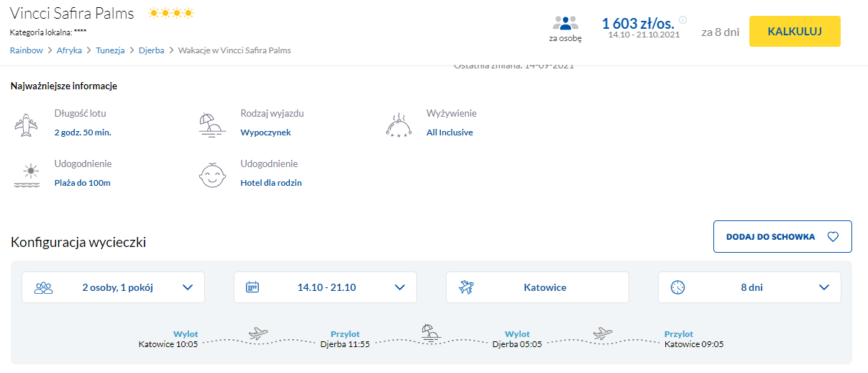Click the price info icon beside 1 603 zł
The width and height of the screenshot is (868, 373).
coord(682,20)
